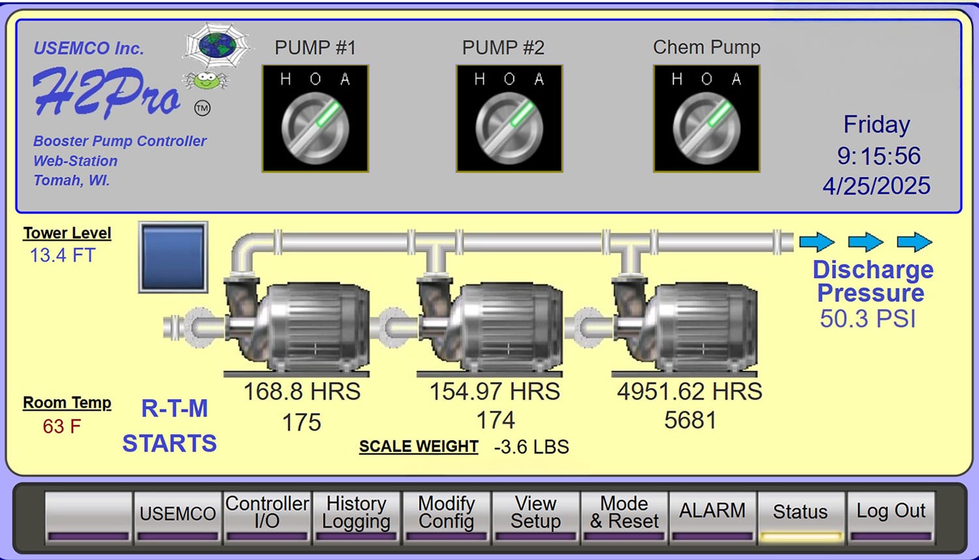Click the spider web globe icon

pos(217,45)
